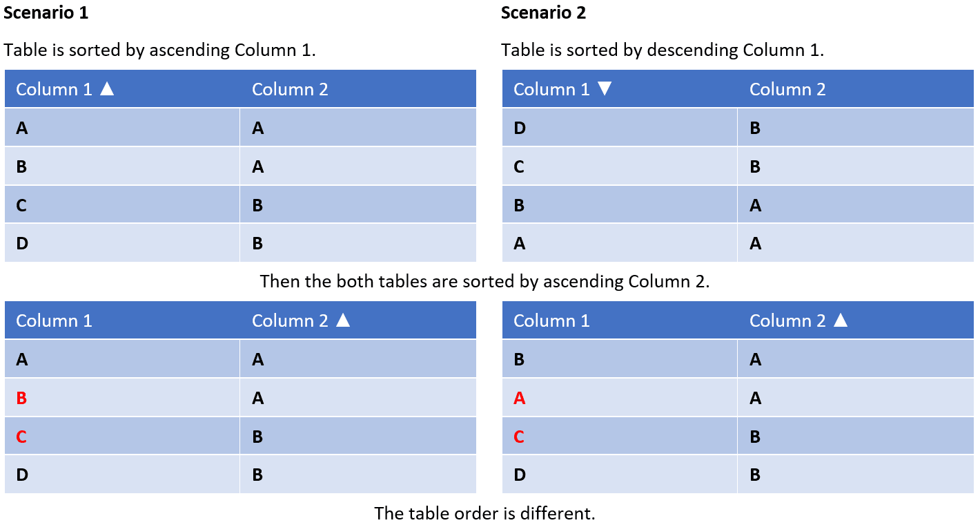The height and width of the screenshot is (525, 980).
Task: Select the red C cell in the bottom-right table
Action: click(620, 436)
